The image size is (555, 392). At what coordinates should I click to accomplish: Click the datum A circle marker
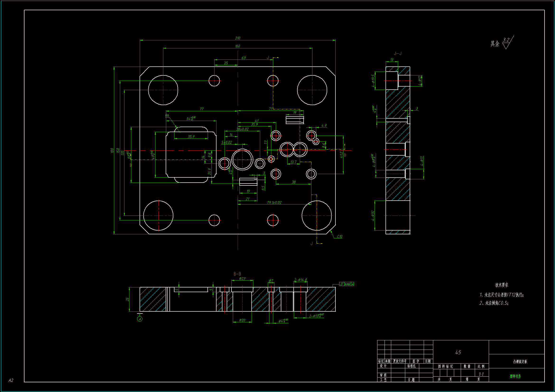click(140, 319)
